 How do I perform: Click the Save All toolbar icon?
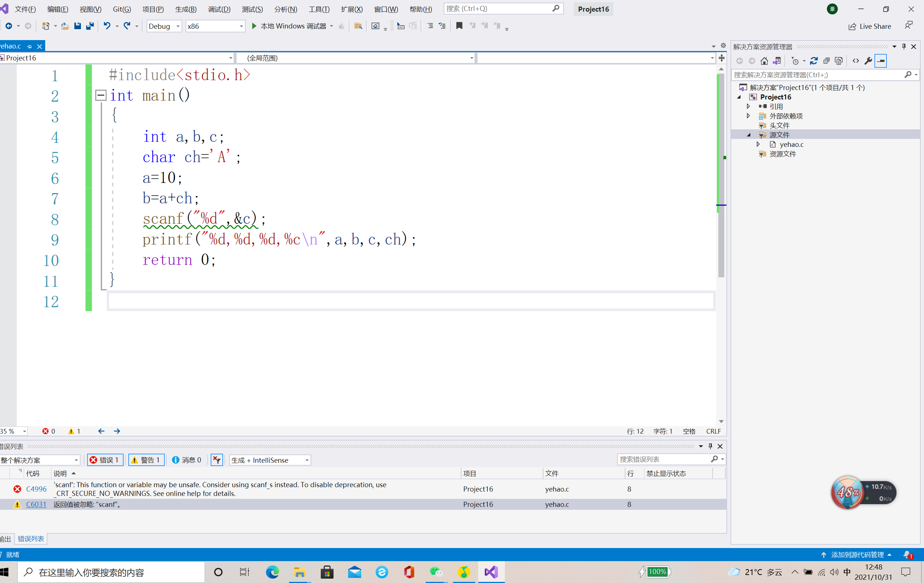(x=90, y=26)
